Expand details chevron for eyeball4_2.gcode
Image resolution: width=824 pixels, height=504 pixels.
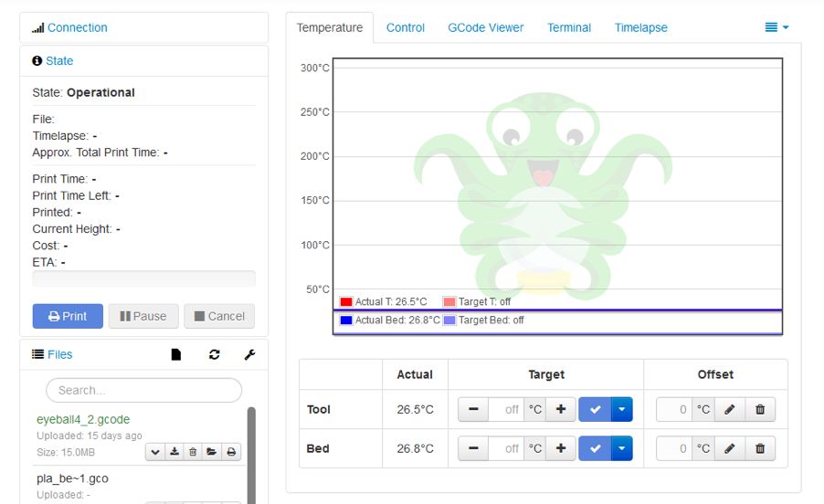[x=155, y=451]
